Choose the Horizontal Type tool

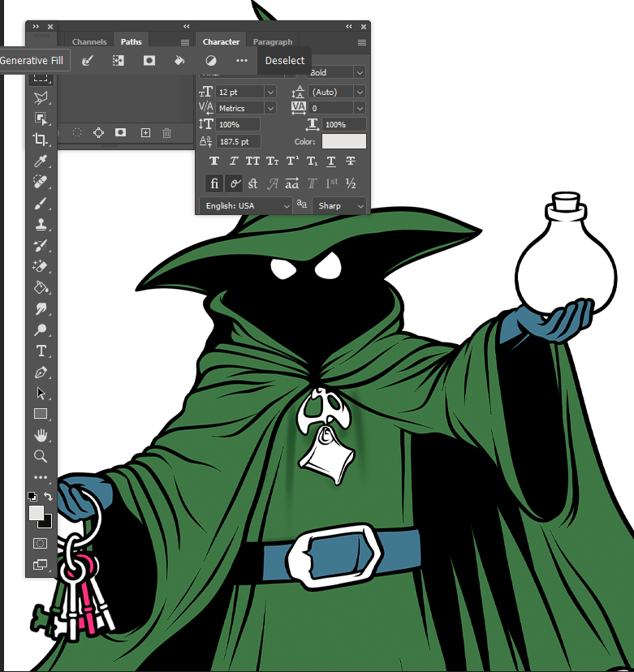pos(41,351)
